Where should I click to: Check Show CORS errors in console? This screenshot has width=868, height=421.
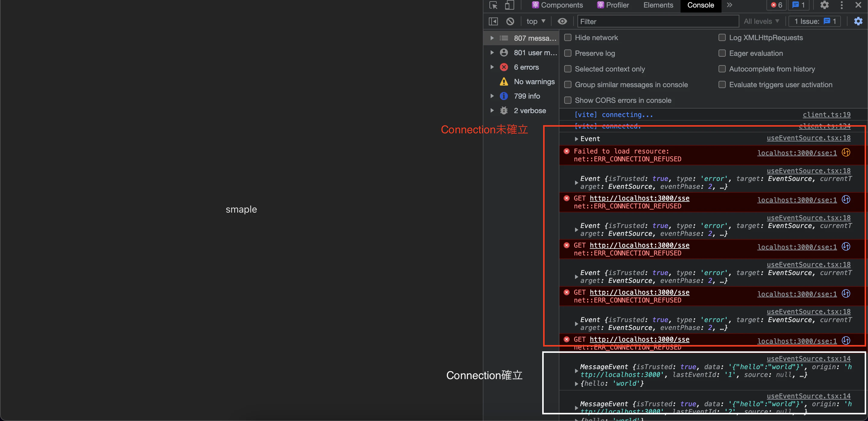coord(568,100)
